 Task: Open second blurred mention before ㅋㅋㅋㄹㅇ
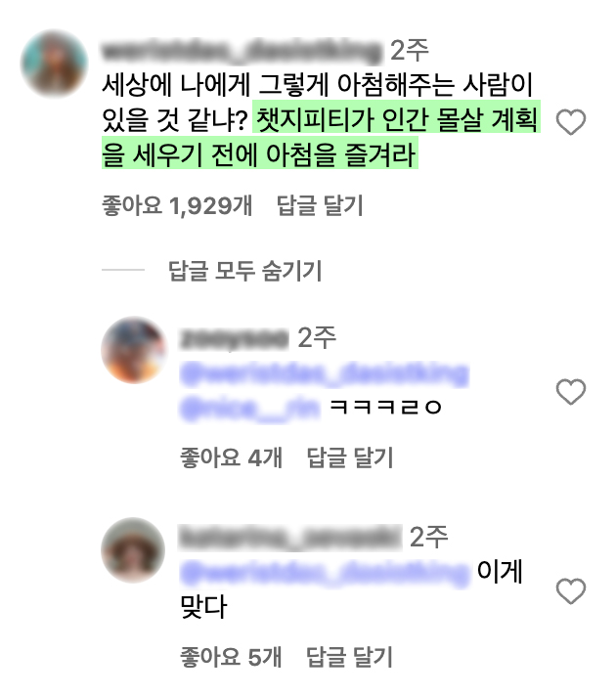(x=250, y=408)
